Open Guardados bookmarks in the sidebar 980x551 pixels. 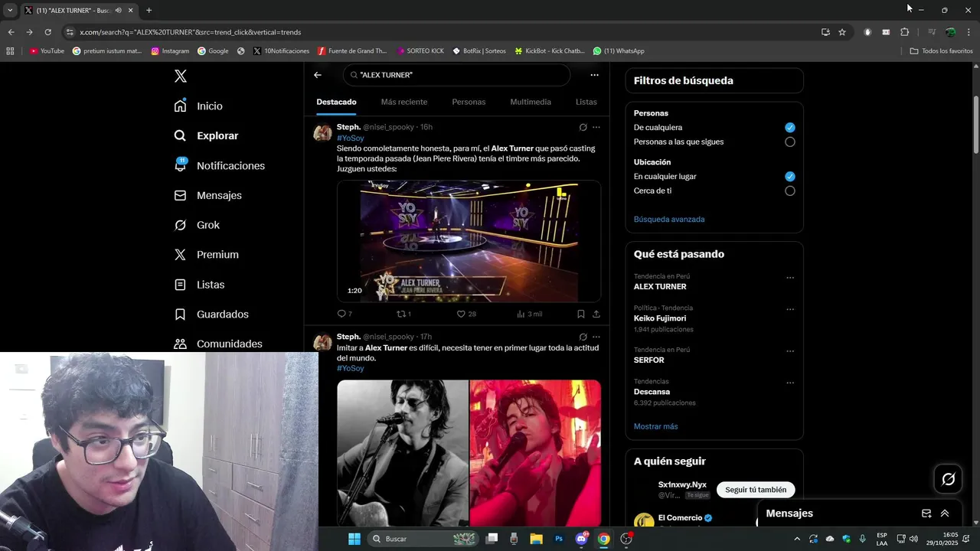[211, 314]
